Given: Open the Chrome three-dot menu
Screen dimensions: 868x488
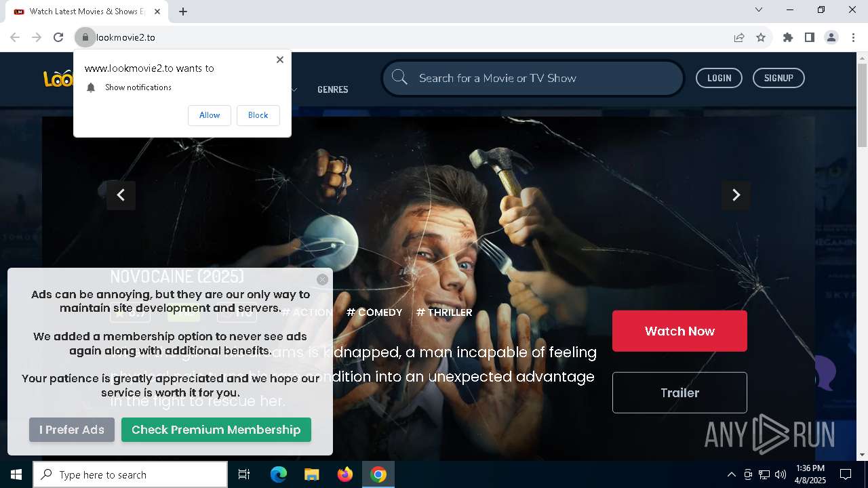Looking at the screenshot, I should pyautogui.click(x=853, y=37).
